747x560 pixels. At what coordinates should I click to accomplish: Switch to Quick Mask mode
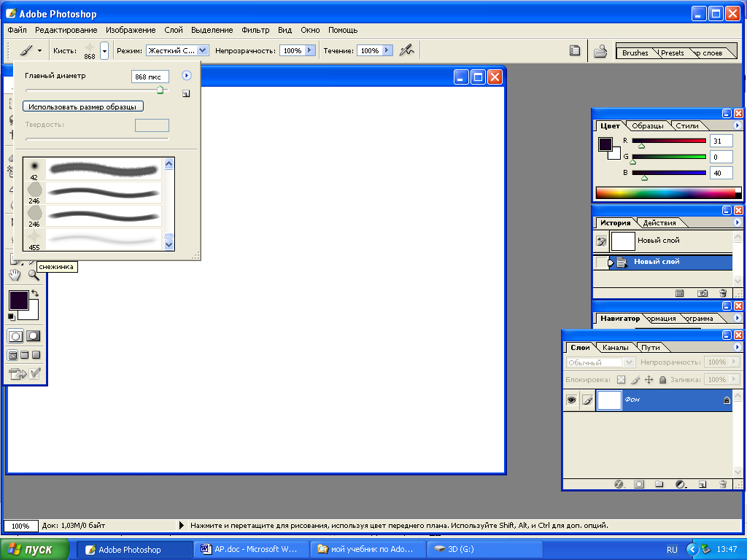point(33,336)
